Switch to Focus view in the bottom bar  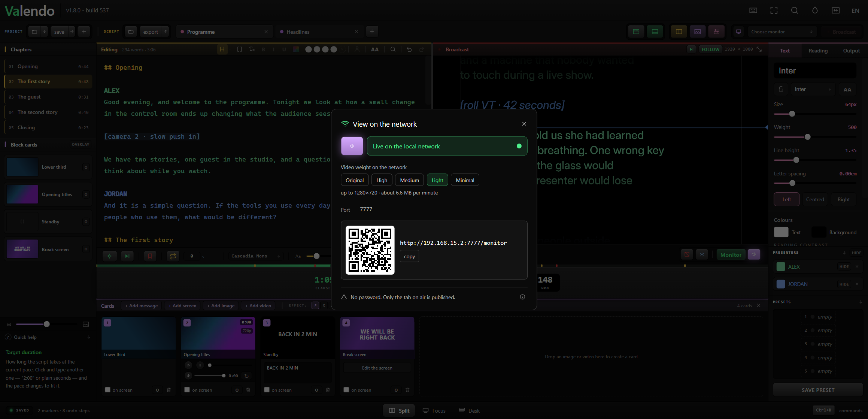click(434, 411)
